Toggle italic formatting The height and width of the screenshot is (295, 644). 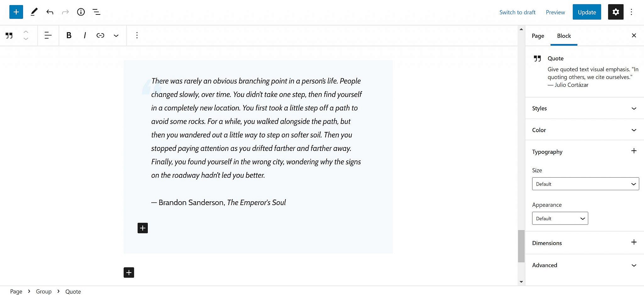click(x=85, y=36)
